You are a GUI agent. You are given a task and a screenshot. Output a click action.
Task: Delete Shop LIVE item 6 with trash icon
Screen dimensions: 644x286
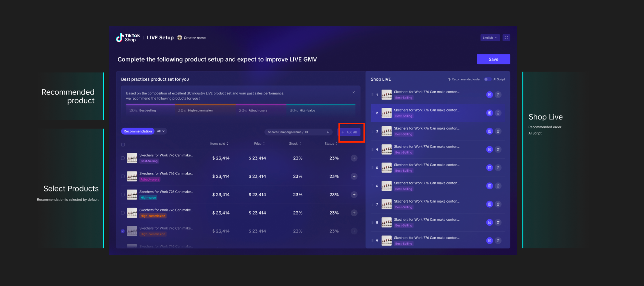[x=498, y=186]
